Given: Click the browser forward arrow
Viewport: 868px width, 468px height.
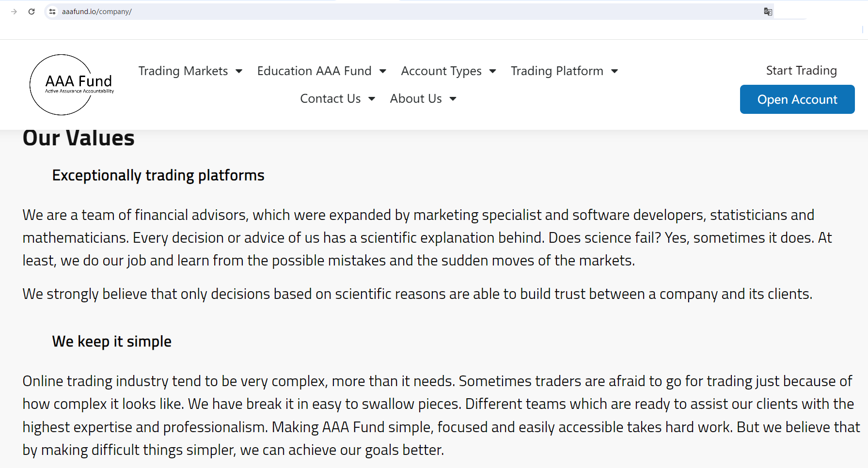Looking at the screenshot, I should click(x=14, y=12).
